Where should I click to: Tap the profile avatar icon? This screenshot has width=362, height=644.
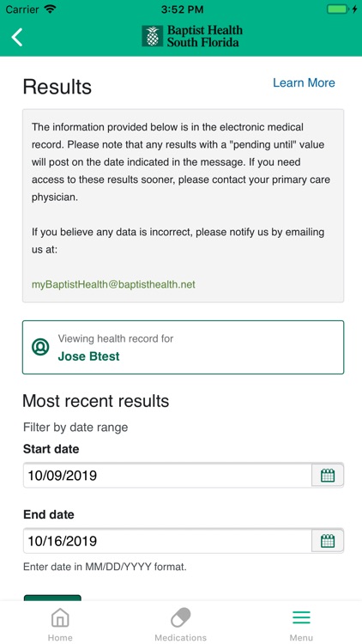pyautogui.click(x=40, y=347)
